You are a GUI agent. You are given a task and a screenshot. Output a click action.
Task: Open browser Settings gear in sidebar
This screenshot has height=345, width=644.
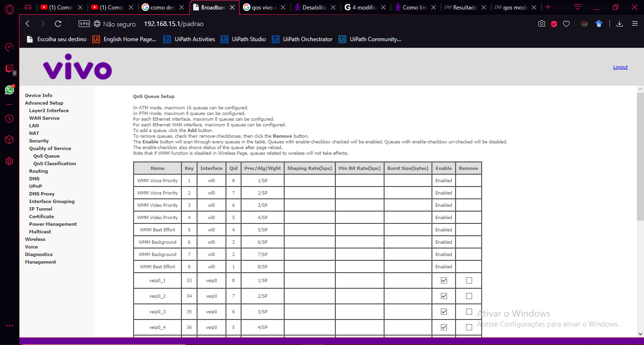9,161
